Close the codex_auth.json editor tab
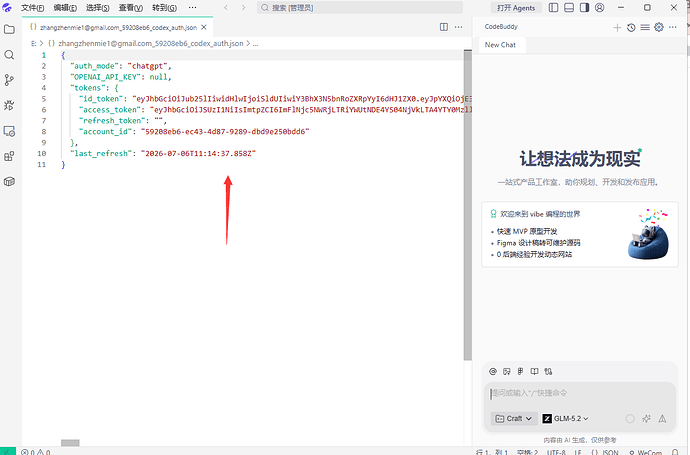 [204, 27]
